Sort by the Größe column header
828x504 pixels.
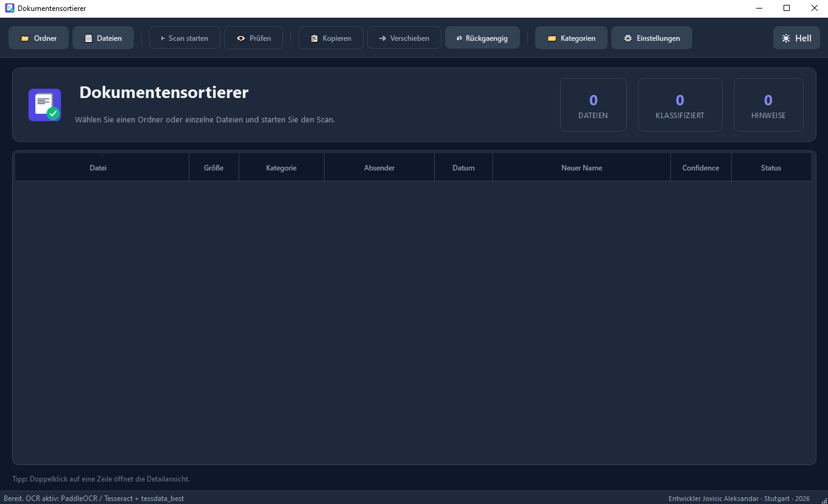(x=214, y=167)
